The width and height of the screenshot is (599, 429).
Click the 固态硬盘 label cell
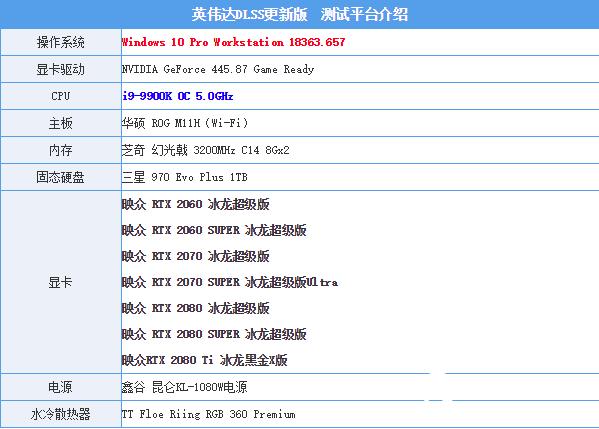[x=61, y=177]
